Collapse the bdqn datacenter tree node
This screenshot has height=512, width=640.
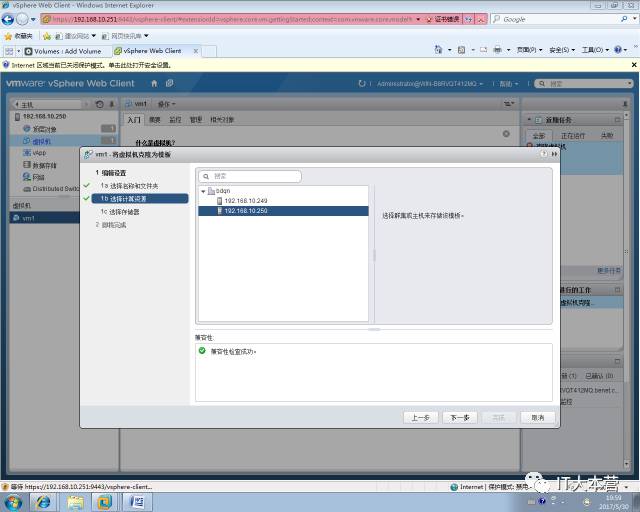(203, 191)
